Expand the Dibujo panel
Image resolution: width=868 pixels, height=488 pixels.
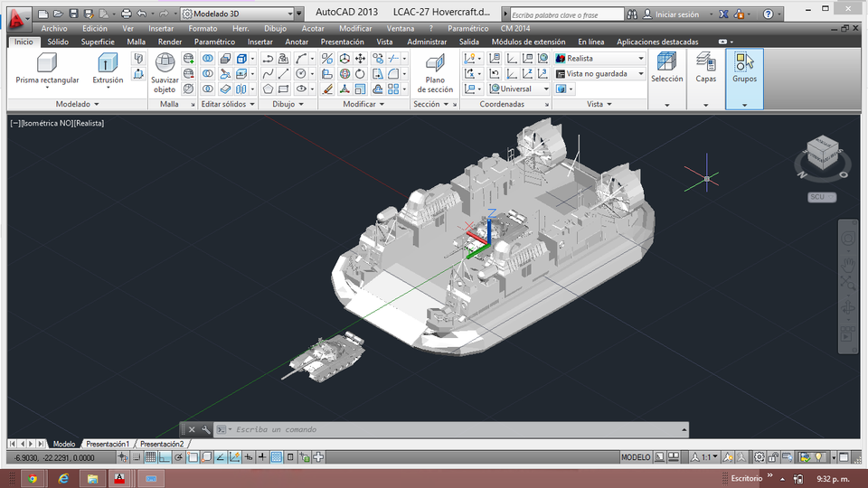[x=288, y=104]
